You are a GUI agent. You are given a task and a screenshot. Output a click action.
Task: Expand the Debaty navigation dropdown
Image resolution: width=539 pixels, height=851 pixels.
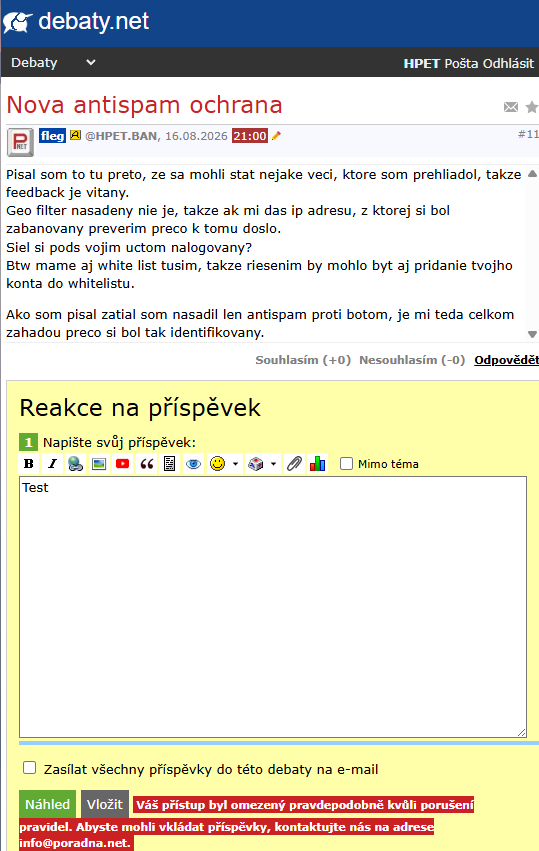click(x=91, y=62)
